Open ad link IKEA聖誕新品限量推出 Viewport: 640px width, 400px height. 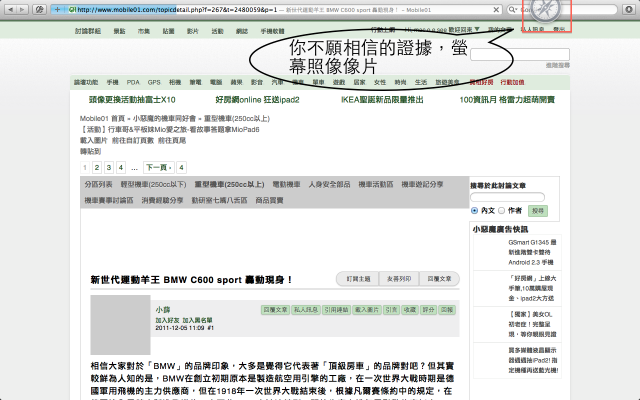(382, 100)
